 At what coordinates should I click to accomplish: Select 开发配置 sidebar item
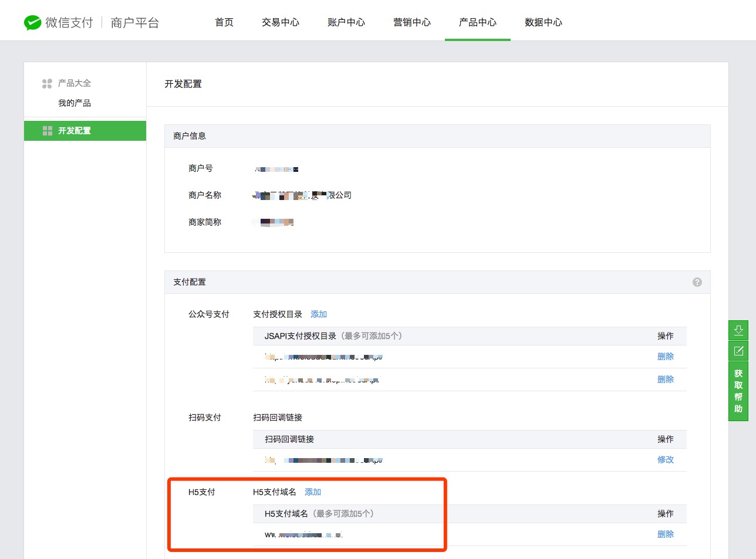85,131
